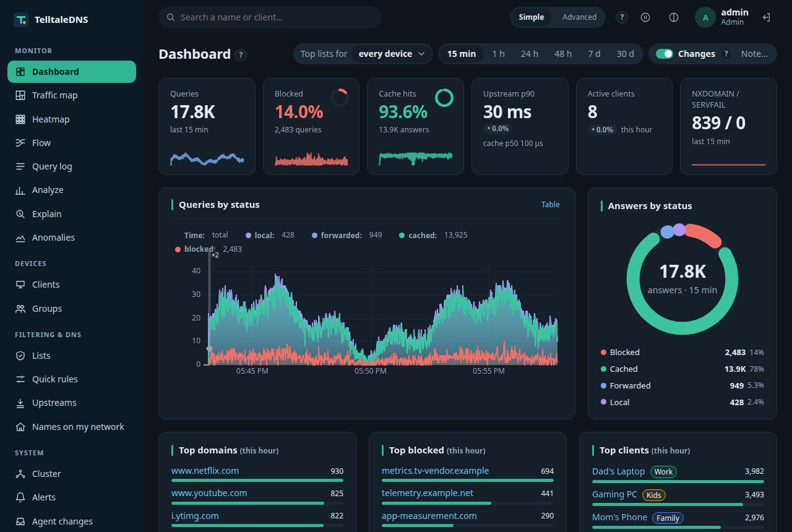Open the admin user avatar
The width and height of the screenshot is (792, 532).
tap(705, 17)
